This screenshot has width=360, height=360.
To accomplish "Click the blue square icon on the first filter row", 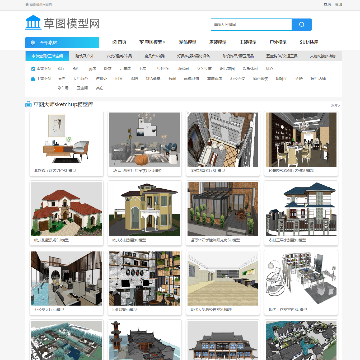I will pos(33,69).
